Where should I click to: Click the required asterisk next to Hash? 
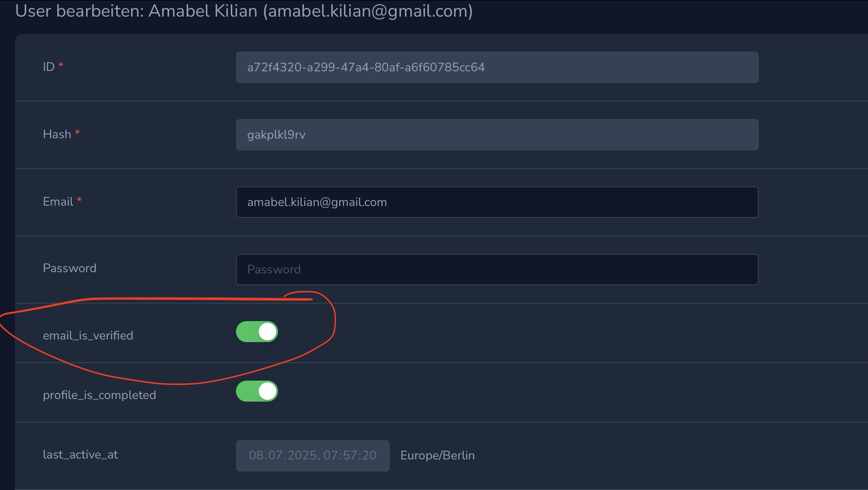[x=77, y=133]
